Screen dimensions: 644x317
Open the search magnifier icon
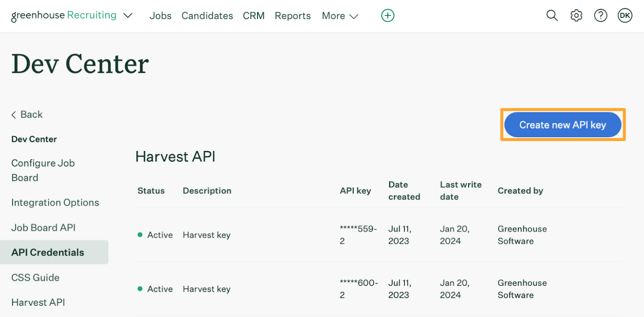(x=552, y=16)
